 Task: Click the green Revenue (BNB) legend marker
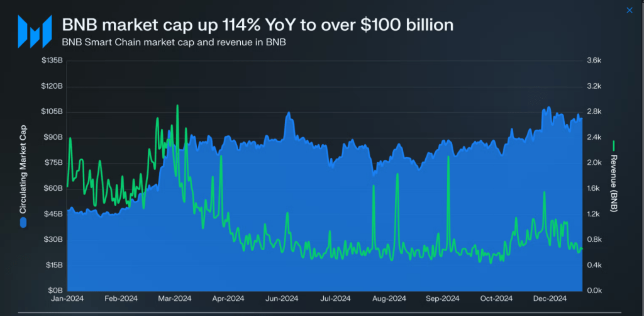coord(614,145)
